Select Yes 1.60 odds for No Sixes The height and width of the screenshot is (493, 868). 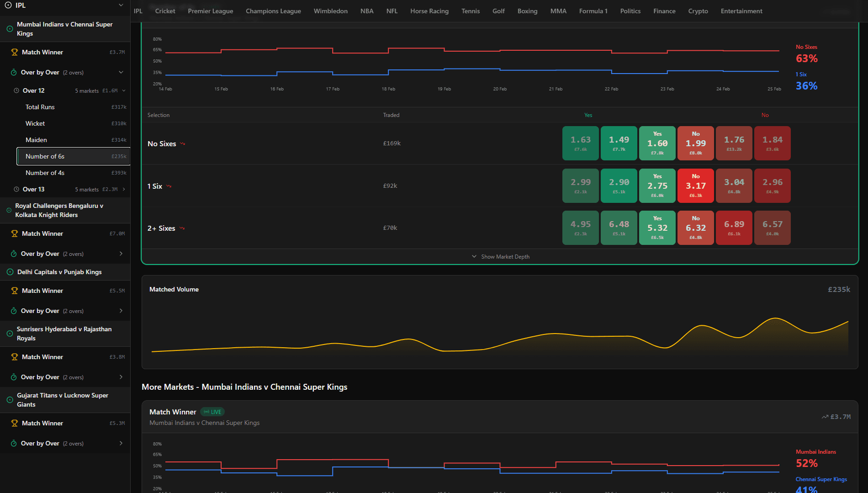point(657,143)
